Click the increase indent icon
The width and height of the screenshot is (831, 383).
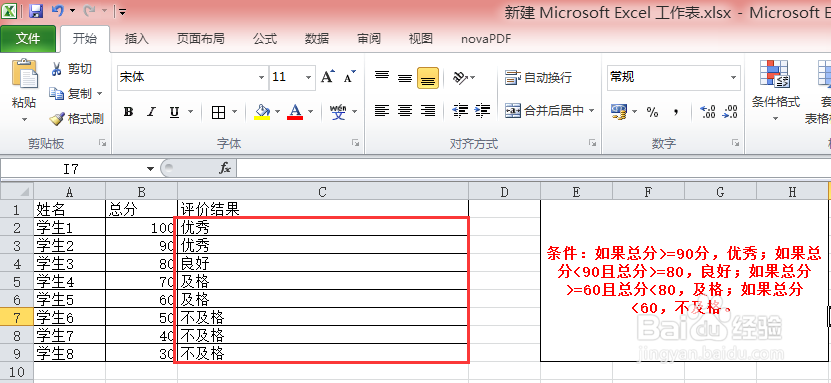pos(482,111)
